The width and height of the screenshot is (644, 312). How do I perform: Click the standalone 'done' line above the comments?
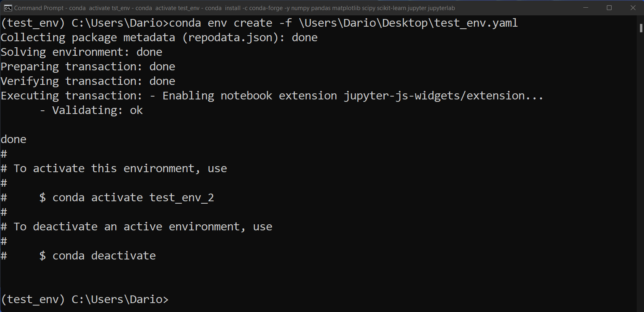[13, 139]
